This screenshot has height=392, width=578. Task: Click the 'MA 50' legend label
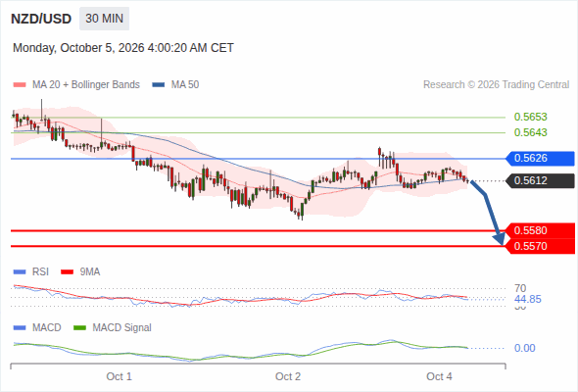pos(185,85)
